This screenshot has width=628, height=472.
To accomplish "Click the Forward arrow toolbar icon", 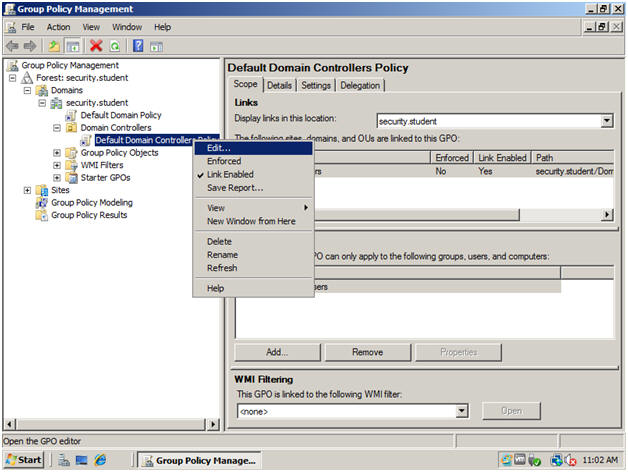I will (x=30, y=46).
